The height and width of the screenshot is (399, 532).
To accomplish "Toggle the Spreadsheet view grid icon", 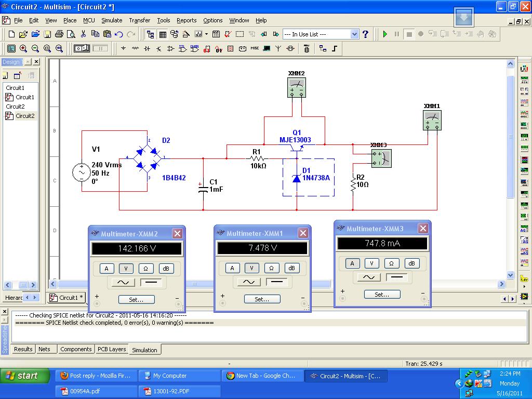I will 163,34.
